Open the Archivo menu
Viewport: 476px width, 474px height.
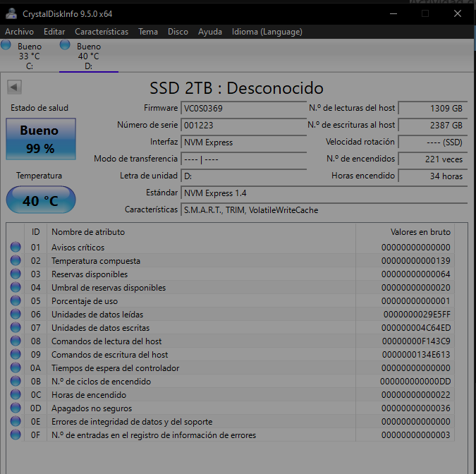click(20, 32)
